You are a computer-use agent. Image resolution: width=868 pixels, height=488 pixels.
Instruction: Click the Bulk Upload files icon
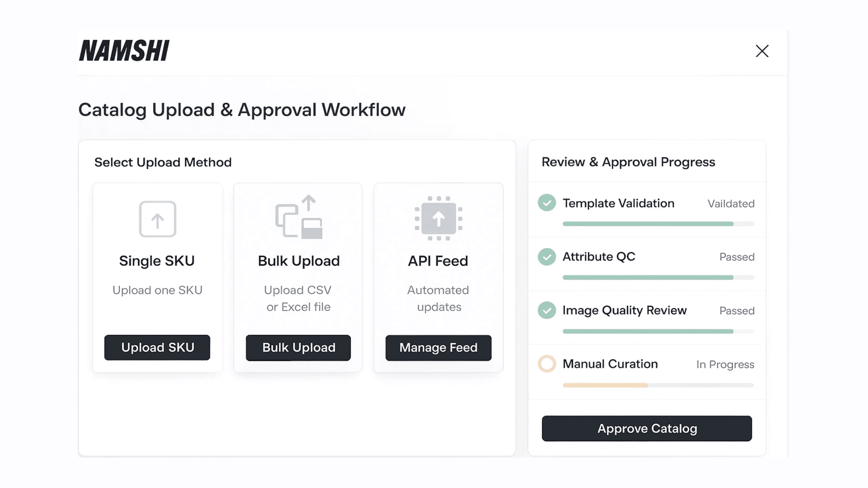click(x=299, y=218)
